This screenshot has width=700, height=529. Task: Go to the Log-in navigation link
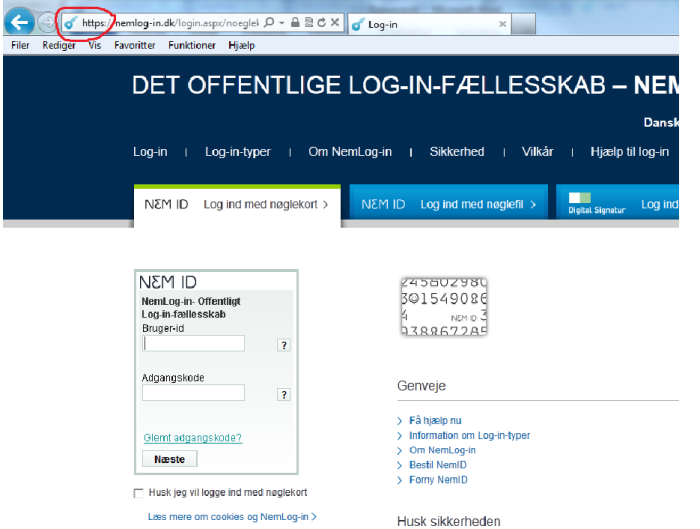(150, 152)
